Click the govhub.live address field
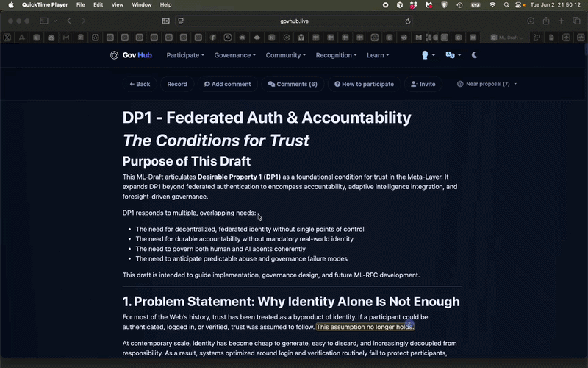 pyautogui.click(x=295, y=21)
